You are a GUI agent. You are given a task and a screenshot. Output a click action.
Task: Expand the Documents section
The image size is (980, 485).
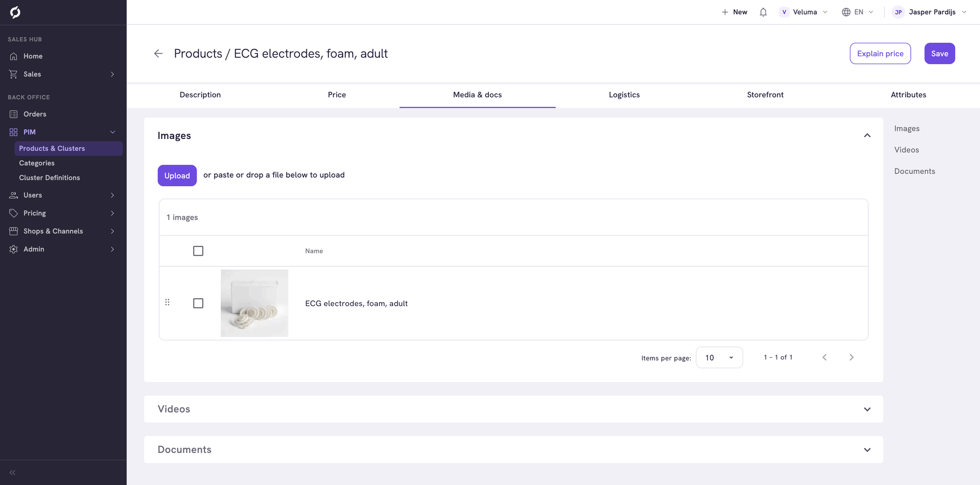867,450
